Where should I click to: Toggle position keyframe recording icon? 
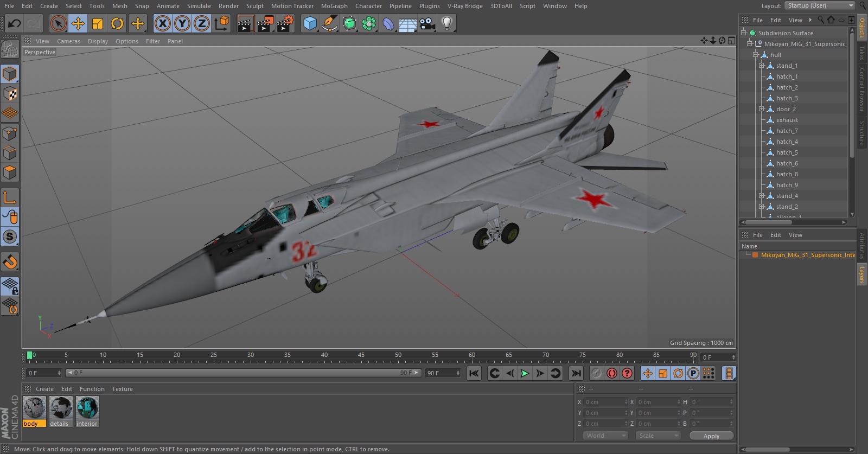648,373
